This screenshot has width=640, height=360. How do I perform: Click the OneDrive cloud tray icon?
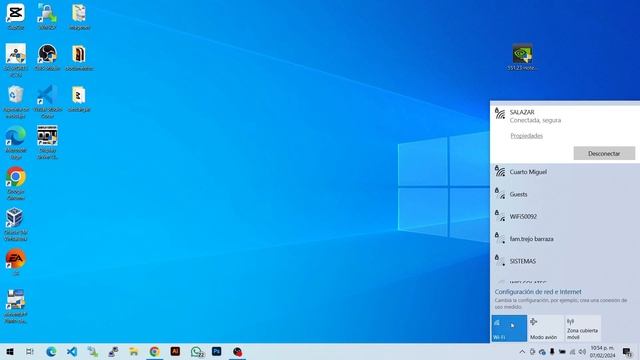click(542, 352)
